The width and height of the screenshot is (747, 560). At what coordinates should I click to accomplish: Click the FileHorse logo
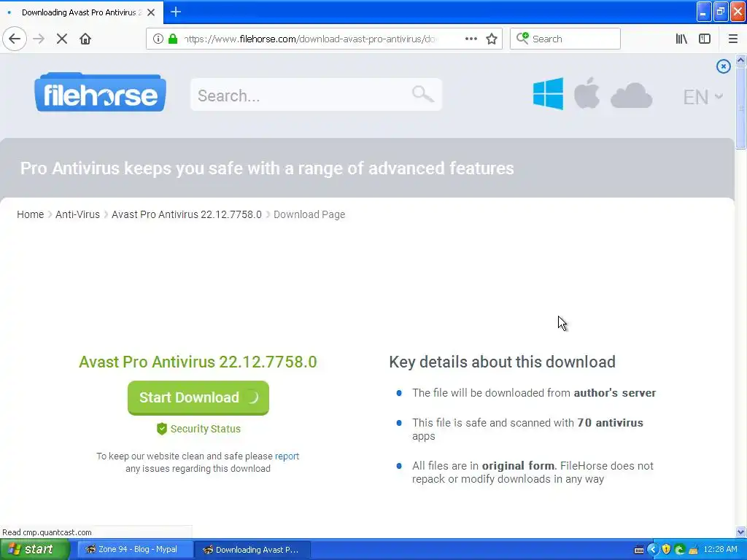100,93
